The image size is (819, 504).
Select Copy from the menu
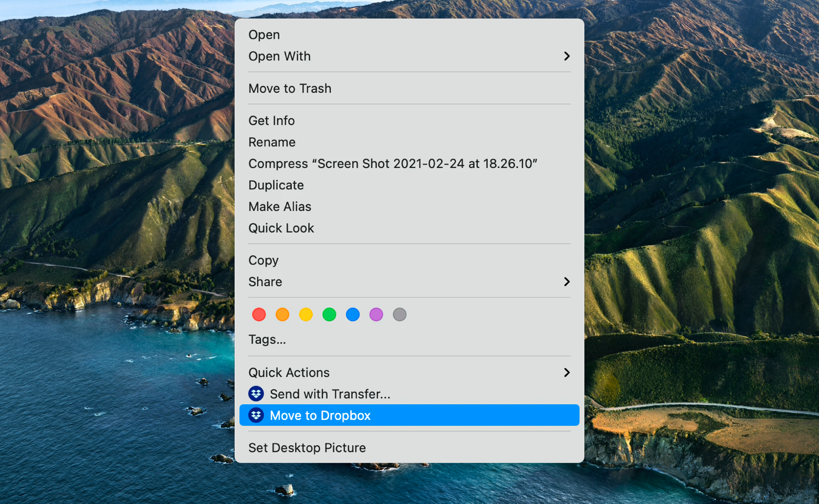point(409,260)
